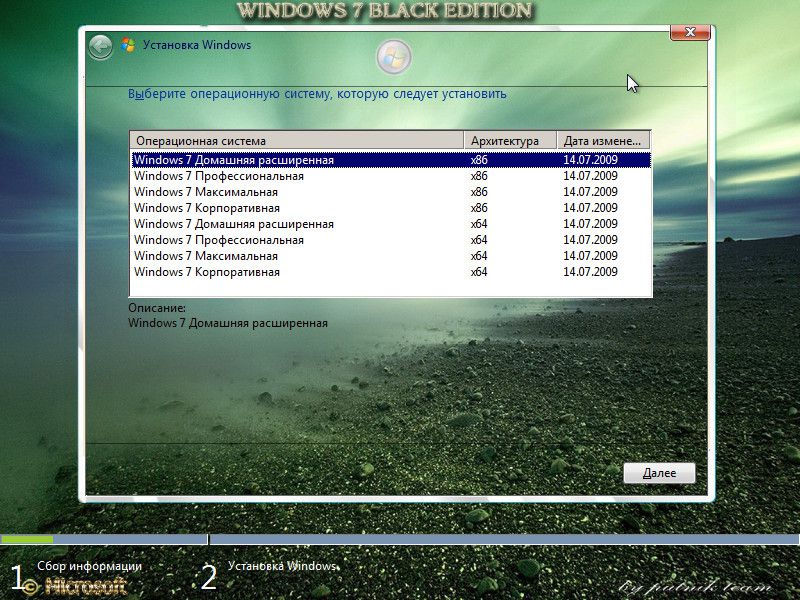The width and height of the screenshot is (800, 600).
Task: Click the green installation progress bar
Action: 27,539
